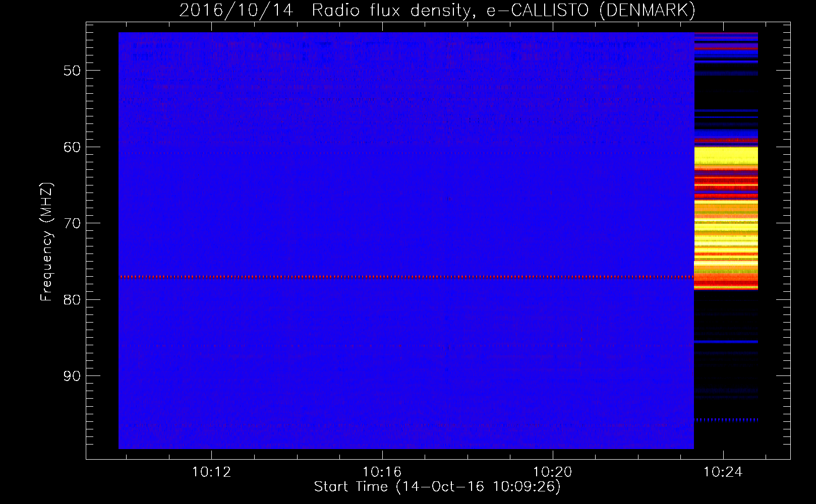Image resolution: width=816 pixels, height=504 pixels.
Task: Click the 50 MHz frequency tick label
Action: pyautogui.click(x=72, y=71)
